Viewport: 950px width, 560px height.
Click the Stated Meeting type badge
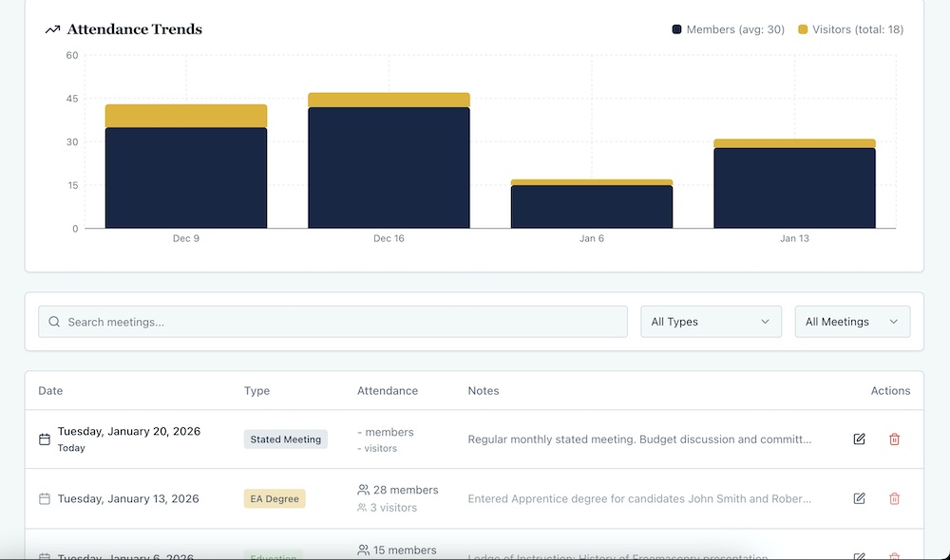pos(285,439)
